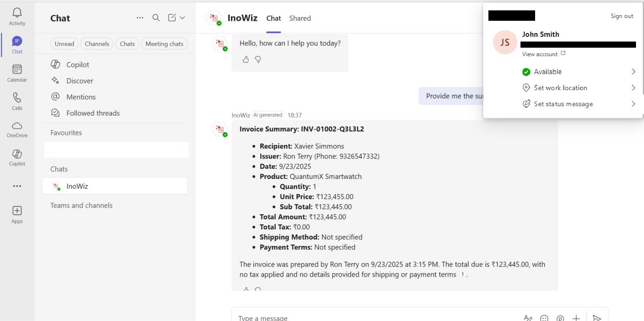644x321 pixels.
Task: Start a new chat with compose icon
Action: (172, 18)
